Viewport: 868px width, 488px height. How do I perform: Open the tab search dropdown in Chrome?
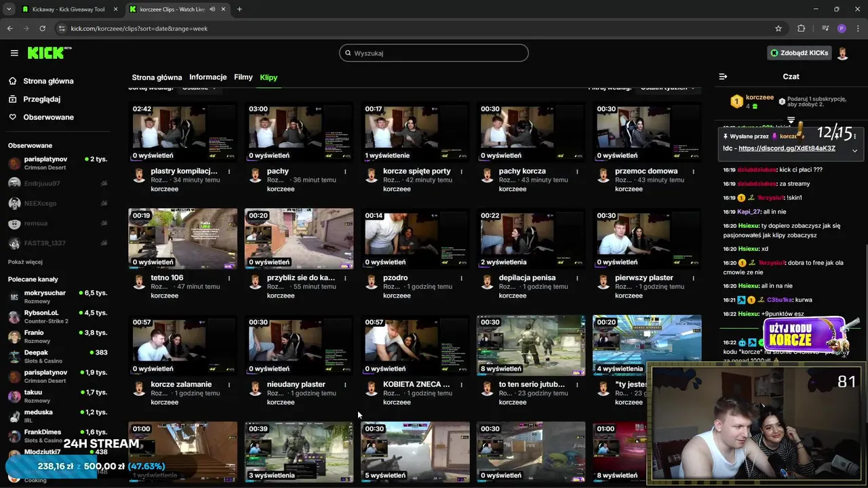click(x=9, y=9)
